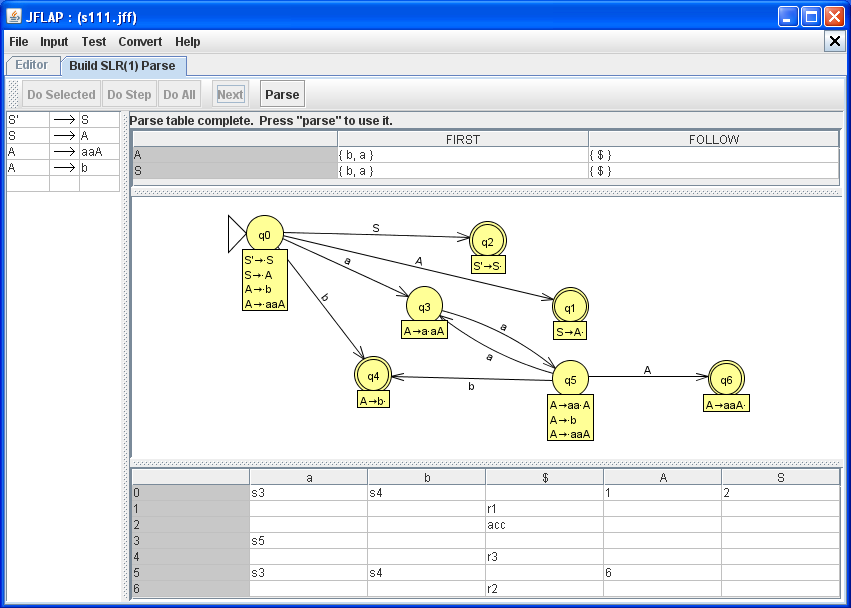
Task: Click the Do Selected button
Action: [x=61, y=95]
